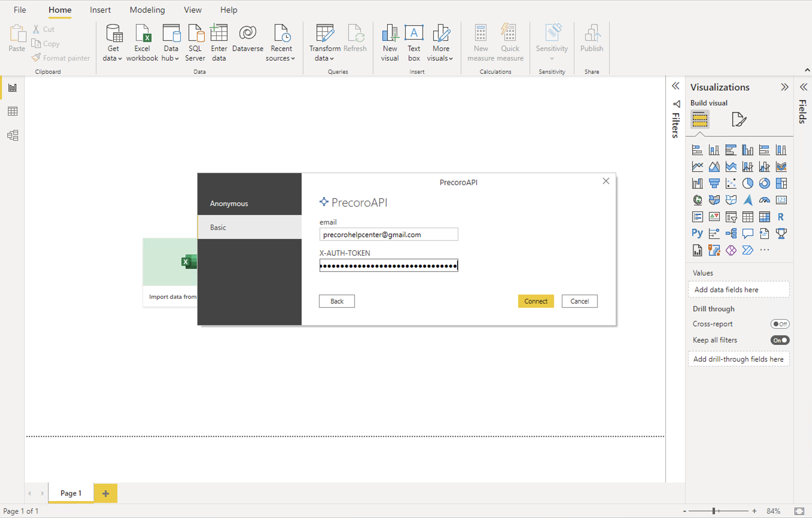812x518 pixels.
Task: Expand the Filters pane chevron
Action: [x=676, y=86]
